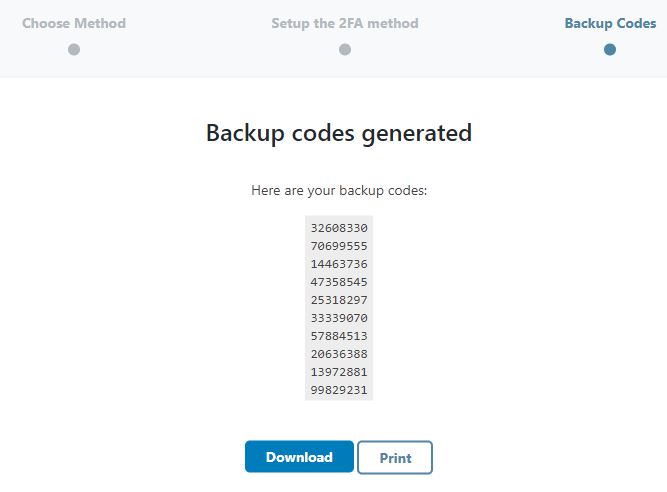
Task: Click the Download button
Action: (299, 457)
